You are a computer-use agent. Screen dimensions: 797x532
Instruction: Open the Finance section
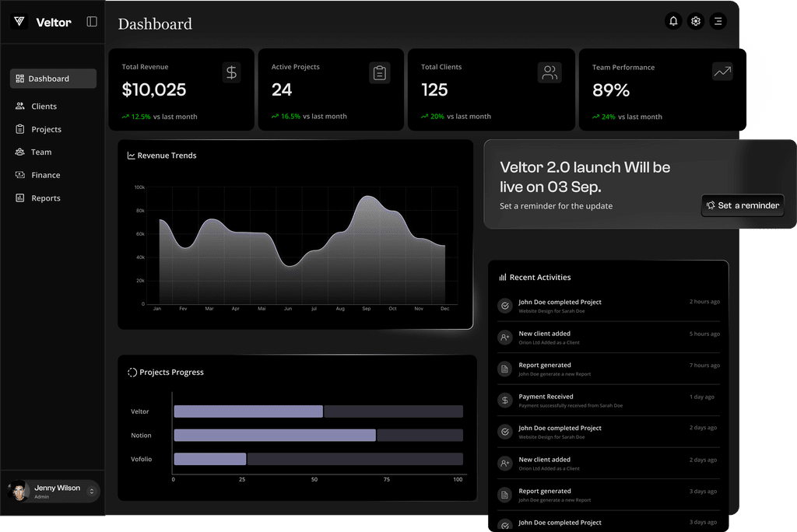click(x=45, y=175)
